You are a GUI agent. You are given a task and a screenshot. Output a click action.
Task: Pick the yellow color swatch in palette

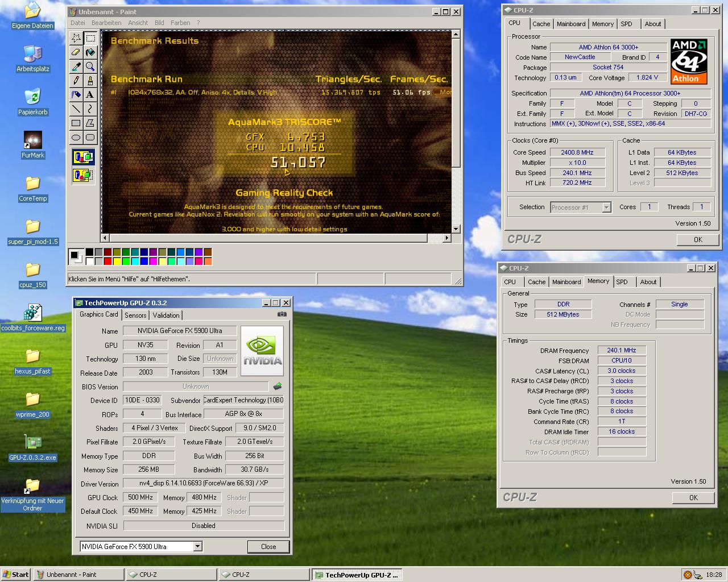click(117, 261)
